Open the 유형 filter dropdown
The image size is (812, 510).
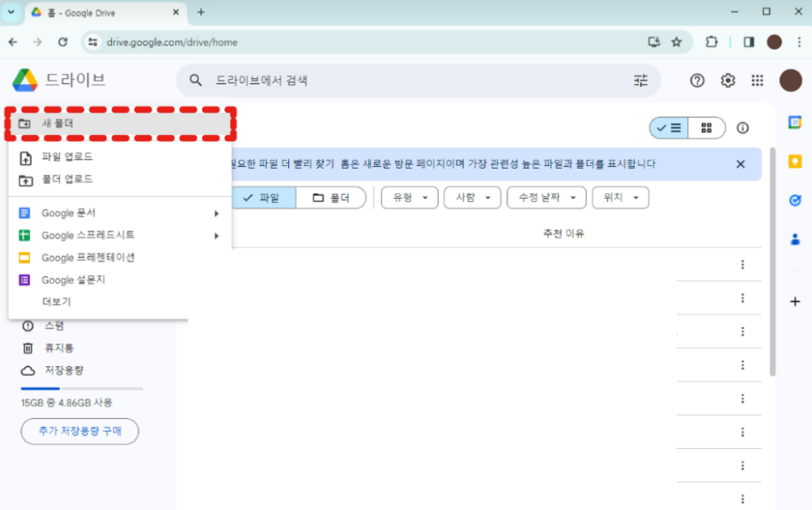(409, 198)
